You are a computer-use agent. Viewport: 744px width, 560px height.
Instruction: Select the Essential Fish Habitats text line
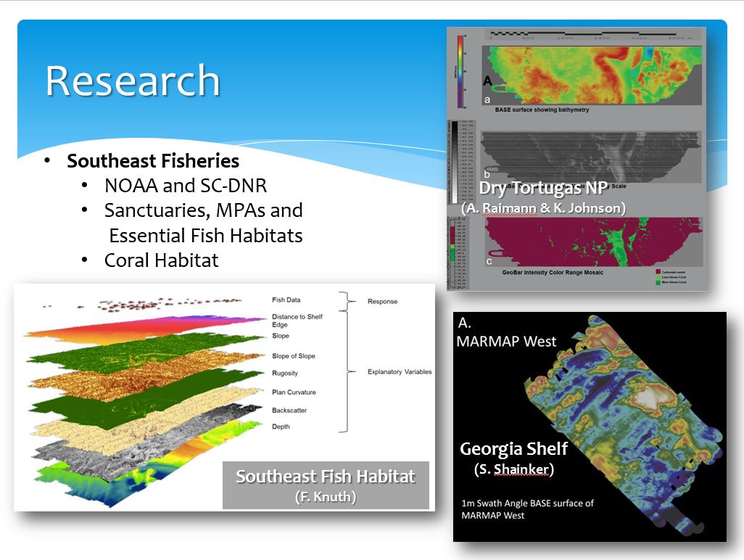pos(206,235)
